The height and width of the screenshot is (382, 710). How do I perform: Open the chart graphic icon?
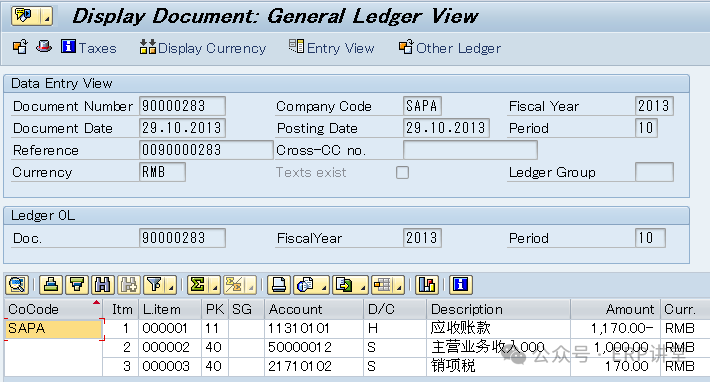(x=427, y=285)
